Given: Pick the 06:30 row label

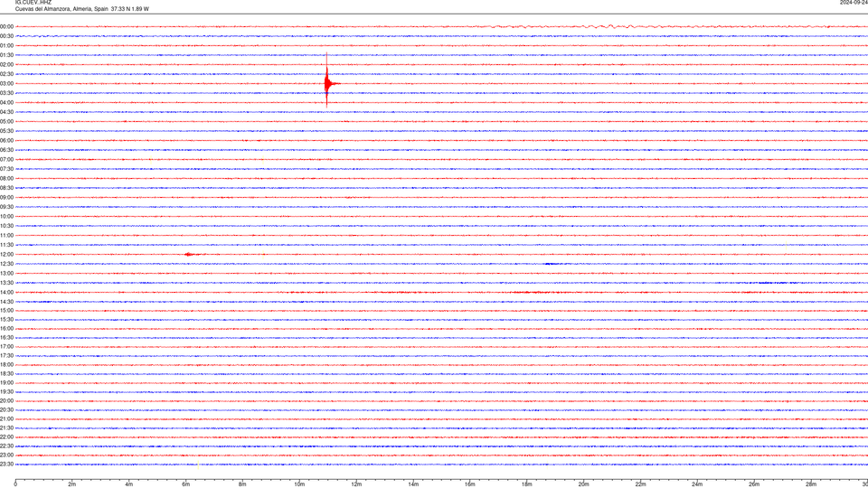Looking at the screenshot, I should coord(6,150).
